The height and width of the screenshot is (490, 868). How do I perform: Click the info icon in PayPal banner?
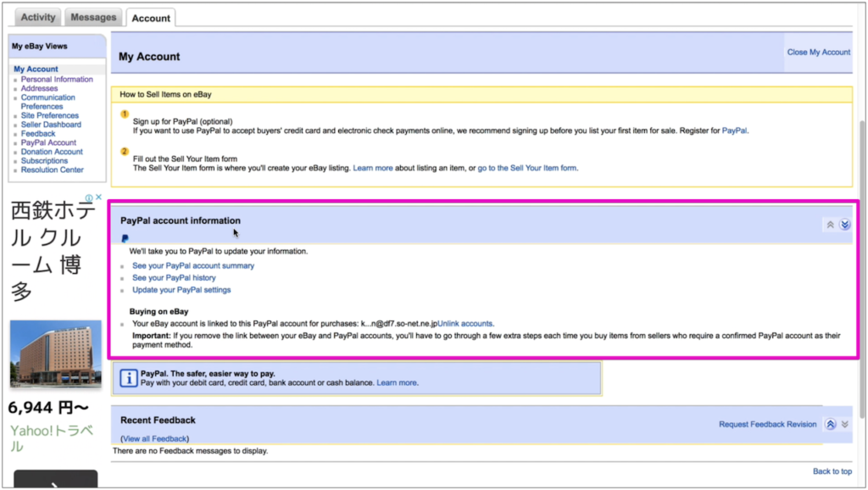[x=129, y=378]
